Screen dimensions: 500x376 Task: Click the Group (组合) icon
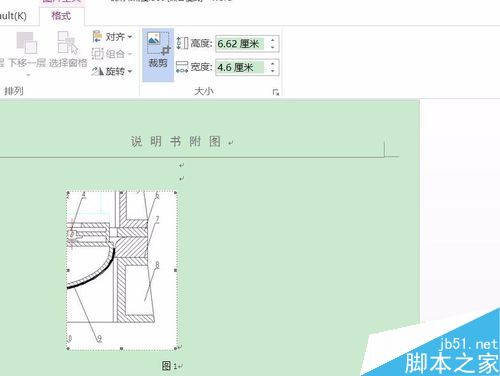97,54
